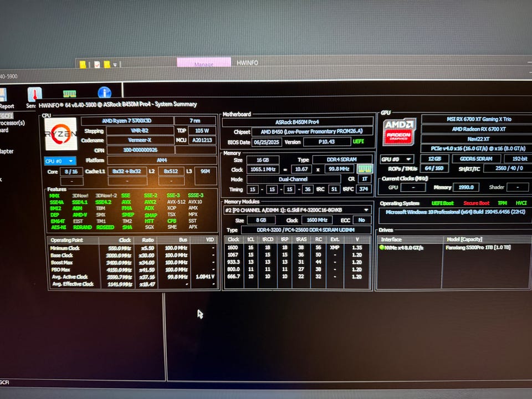Image resolution: width=532 pixels, height=399 pixels.
Task: Open the CPU #0 selector dropdown
Action: point(60,161)
